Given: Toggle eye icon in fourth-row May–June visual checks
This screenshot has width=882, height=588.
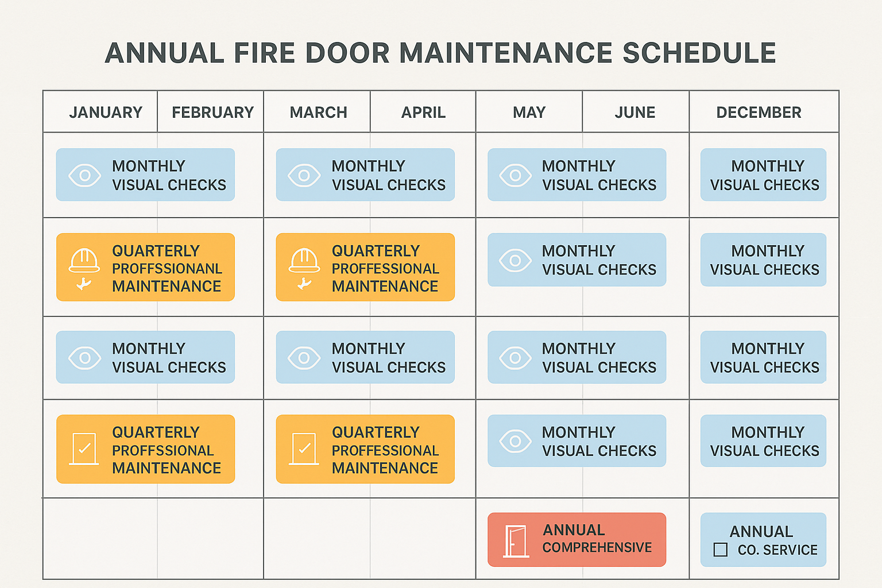Looking at the screenshot, I should (x=515, y=441).
